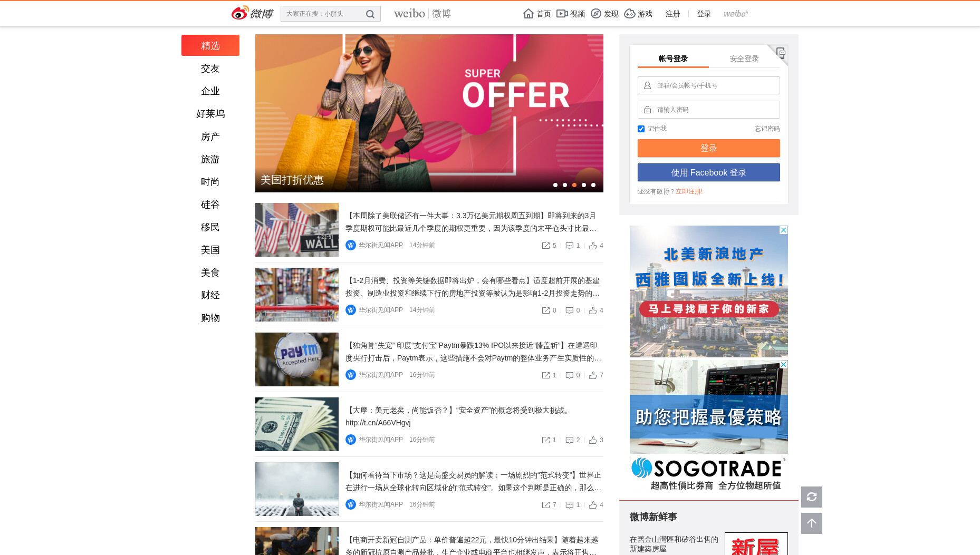
Task: Select 财经 category
Action: pyautogui.click(x=210, y=295)
